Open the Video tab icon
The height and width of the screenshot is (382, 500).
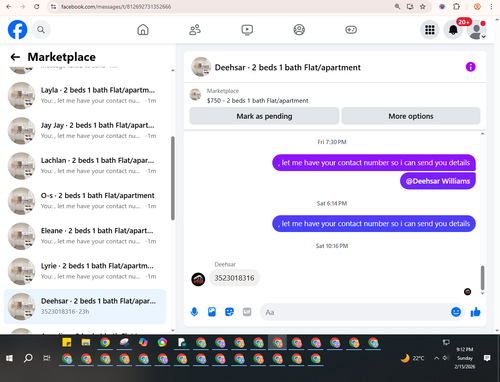pos(247,30)
